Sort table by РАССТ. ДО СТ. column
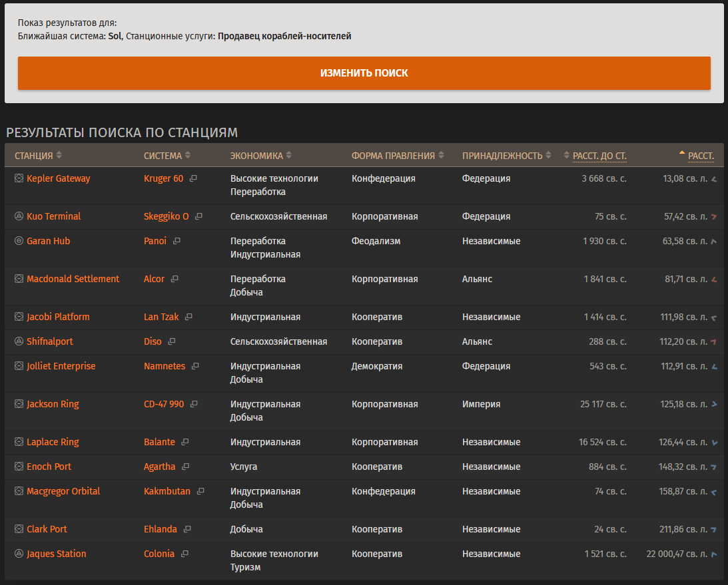This screenshot has height=585, width=728. 595,156
